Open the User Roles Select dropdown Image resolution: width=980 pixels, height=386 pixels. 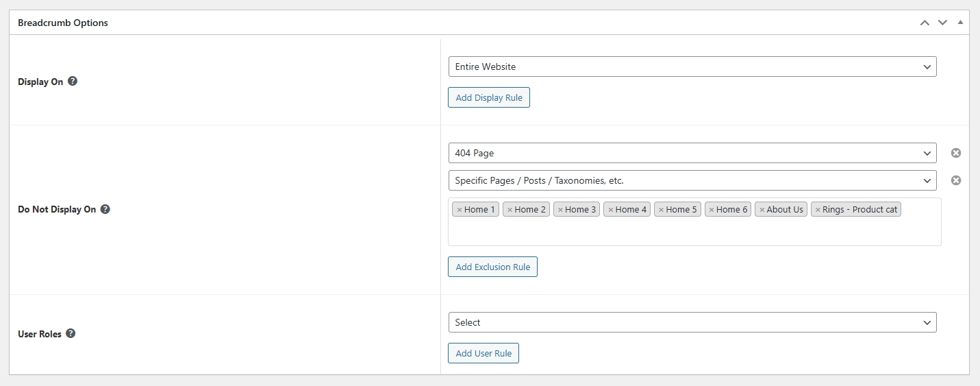[x=692, y=322]
